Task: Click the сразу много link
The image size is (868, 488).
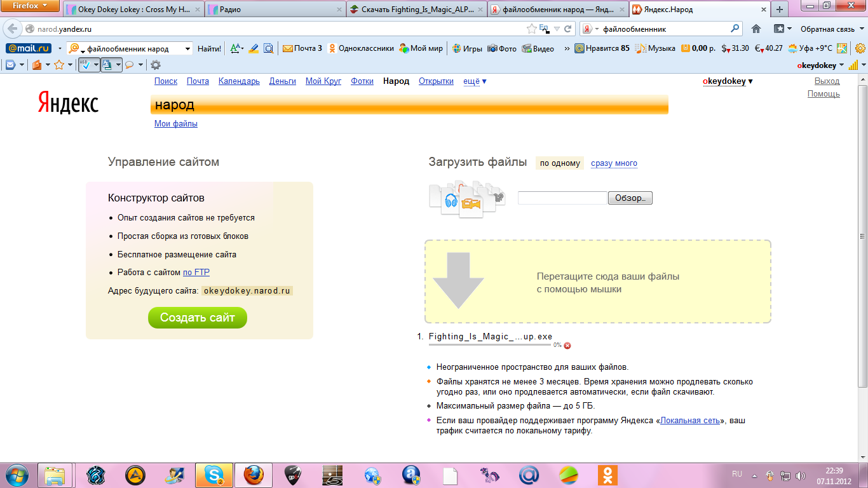Action: [614, 163]
